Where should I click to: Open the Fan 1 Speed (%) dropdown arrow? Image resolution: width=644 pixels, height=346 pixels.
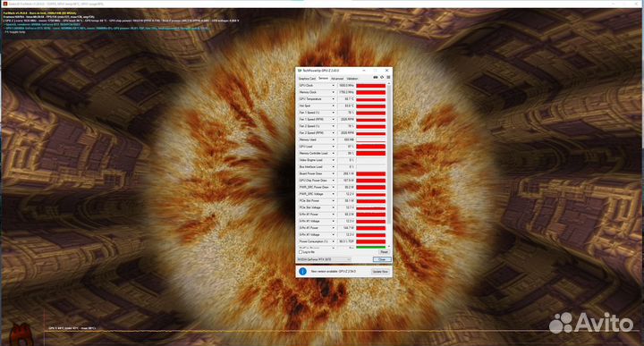click(x=333, y=113)
